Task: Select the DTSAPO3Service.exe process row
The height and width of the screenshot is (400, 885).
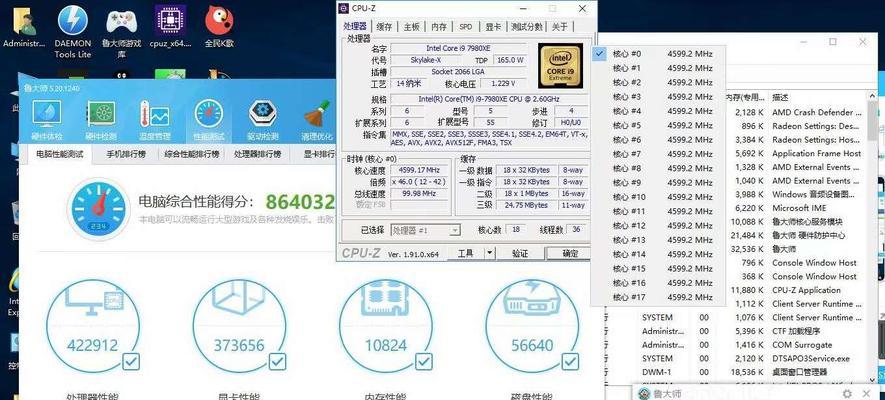Action: [736, 358]
